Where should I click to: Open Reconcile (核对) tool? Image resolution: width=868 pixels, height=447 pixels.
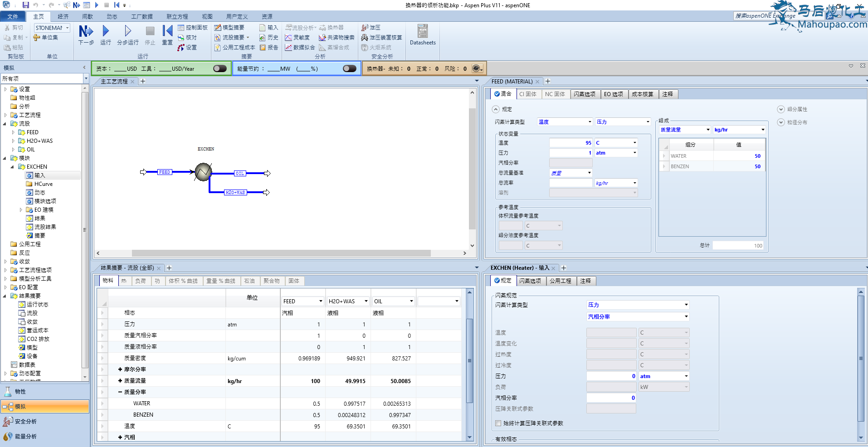tap(187, 38)
